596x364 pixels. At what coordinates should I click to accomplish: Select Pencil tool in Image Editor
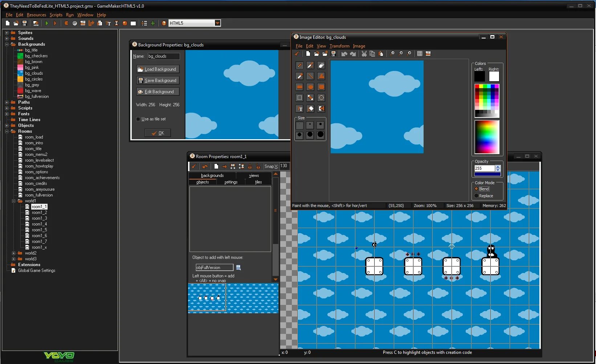299,65
